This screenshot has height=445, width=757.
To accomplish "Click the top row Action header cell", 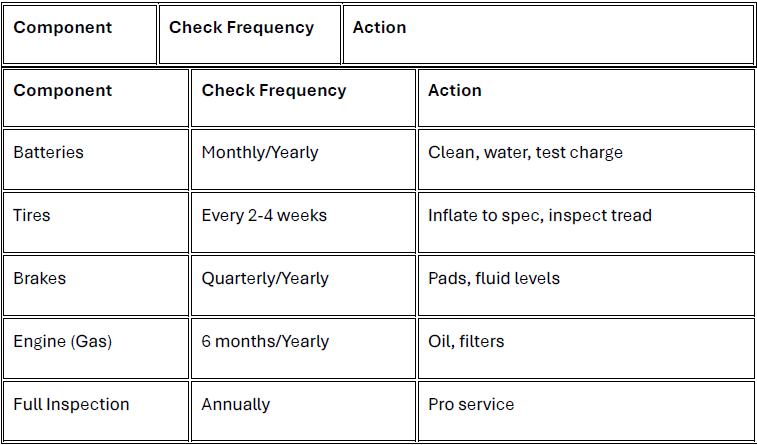I will pyautogui.click(x=548, y=34).
